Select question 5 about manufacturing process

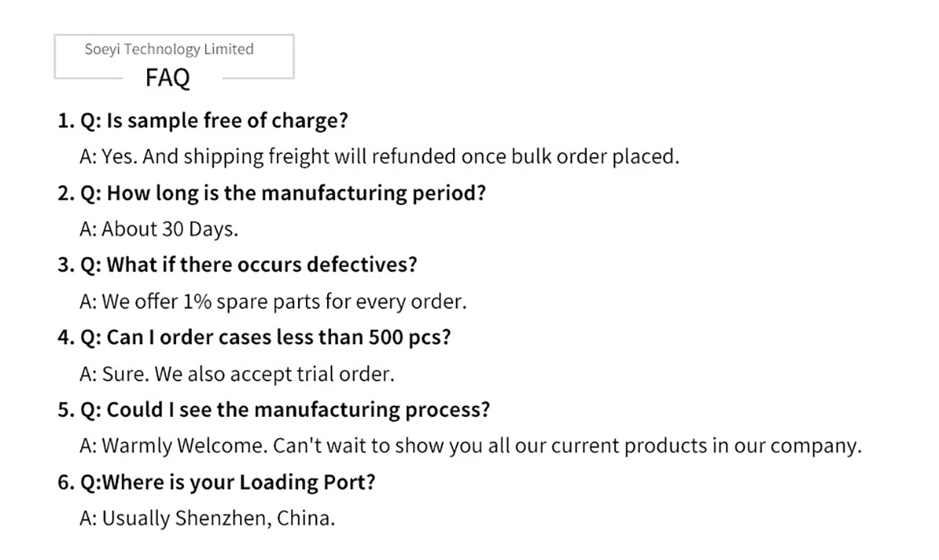[x=274, y=410]
